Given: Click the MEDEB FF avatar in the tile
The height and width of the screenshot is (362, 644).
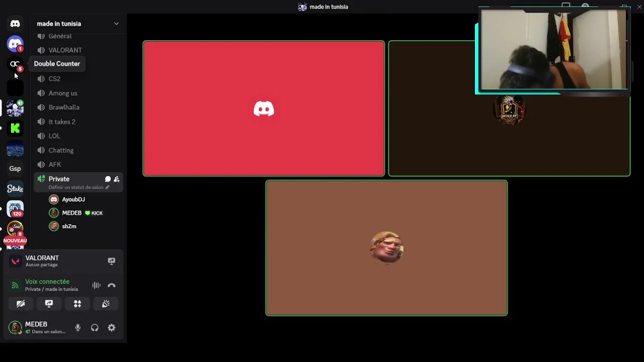Looking at the screenshot, I should pos(509,109).
